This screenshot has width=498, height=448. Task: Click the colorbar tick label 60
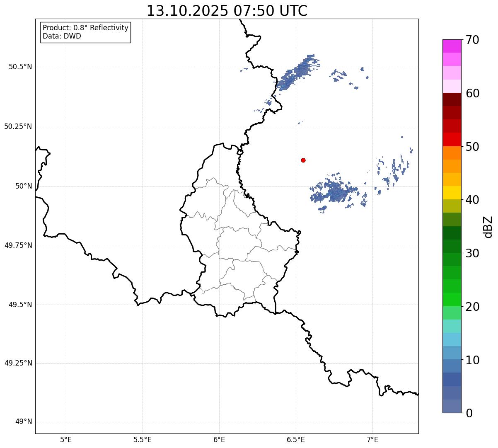472,93
